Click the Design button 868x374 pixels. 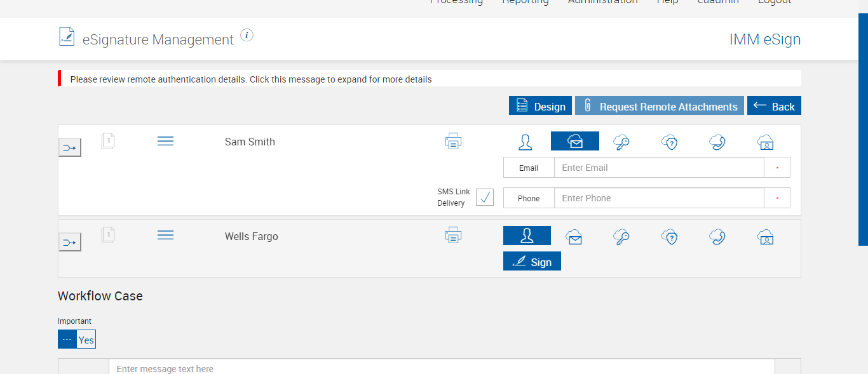[540, 106]
